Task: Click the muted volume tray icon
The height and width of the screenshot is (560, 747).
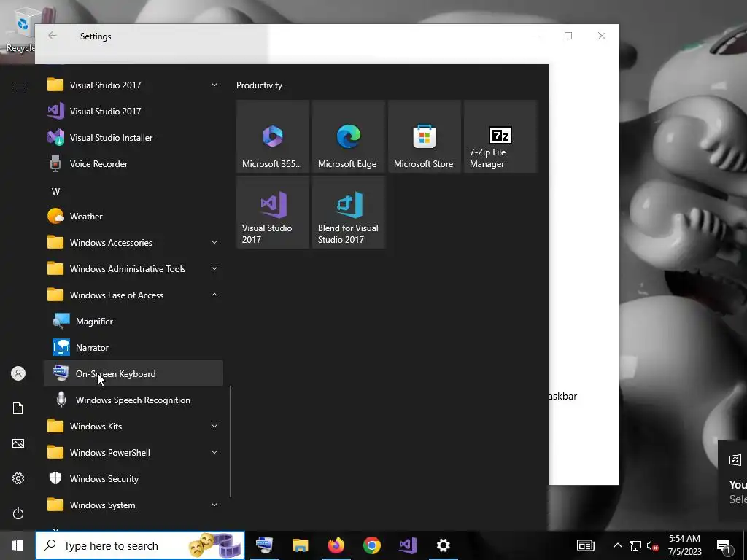Action: click(x=653, y=545)
